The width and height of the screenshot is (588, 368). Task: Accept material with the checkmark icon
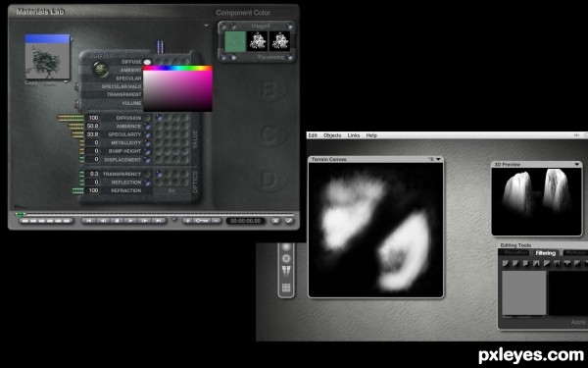[289, 221]
